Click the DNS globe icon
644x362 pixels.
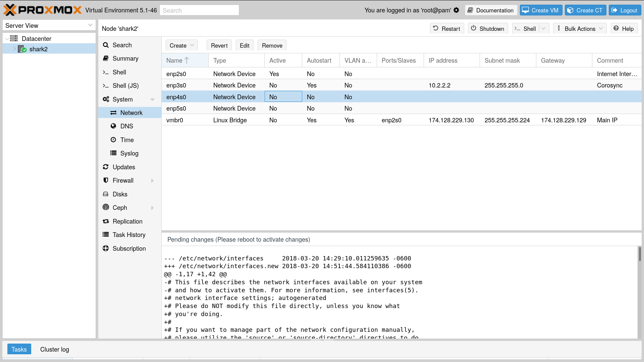[x=113, y=126]
